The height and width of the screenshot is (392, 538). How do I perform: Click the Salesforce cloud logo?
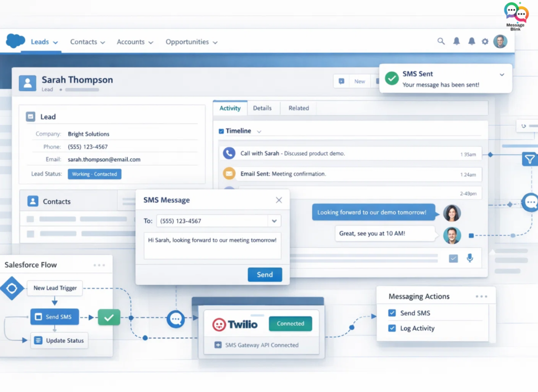(x=15, y=40)
